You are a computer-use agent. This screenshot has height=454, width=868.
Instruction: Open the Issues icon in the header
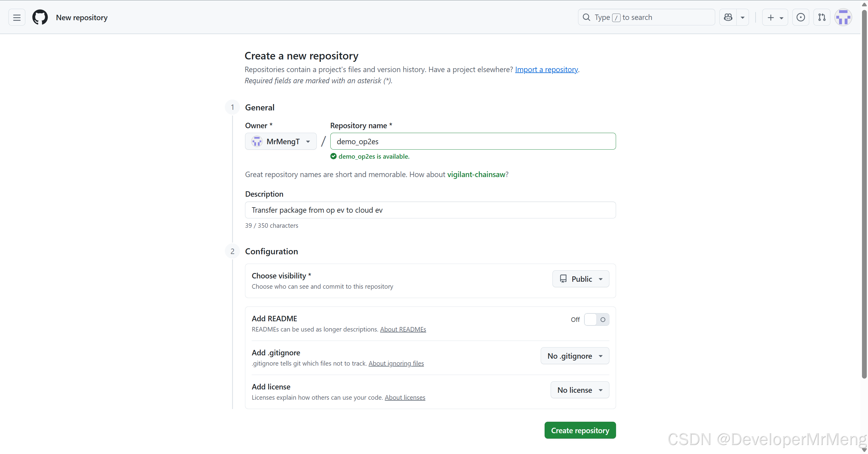[x=800, y=17]
